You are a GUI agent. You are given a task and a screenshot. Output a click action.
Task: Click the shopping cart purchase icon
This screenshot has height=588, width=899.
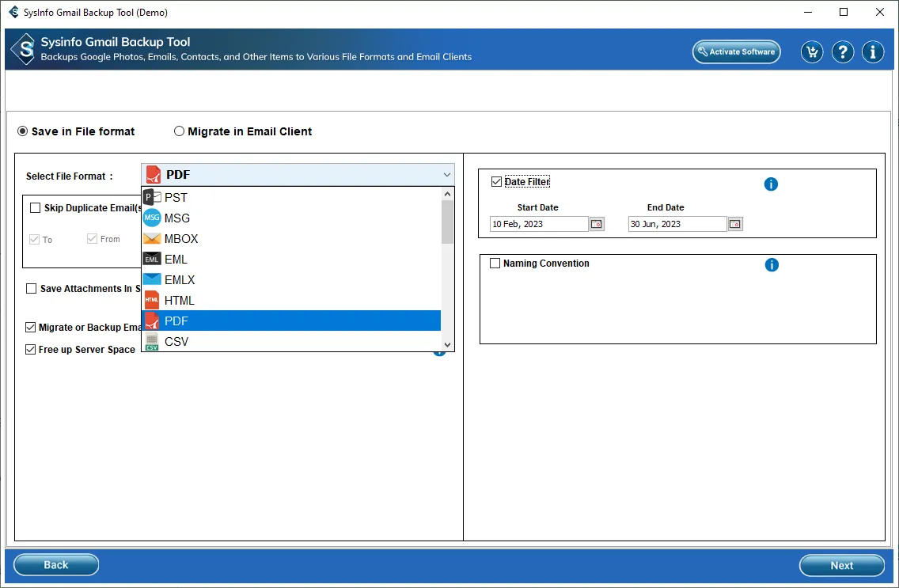(812, 52)
